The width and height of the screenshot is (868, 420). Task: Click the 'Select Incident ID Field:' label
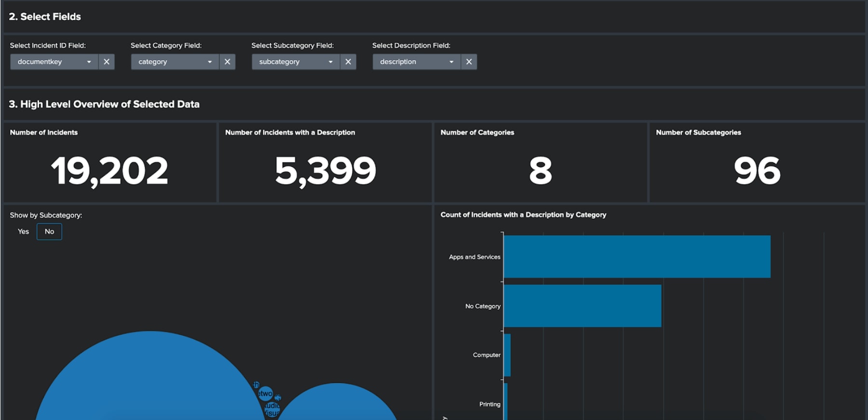[48, 45]
